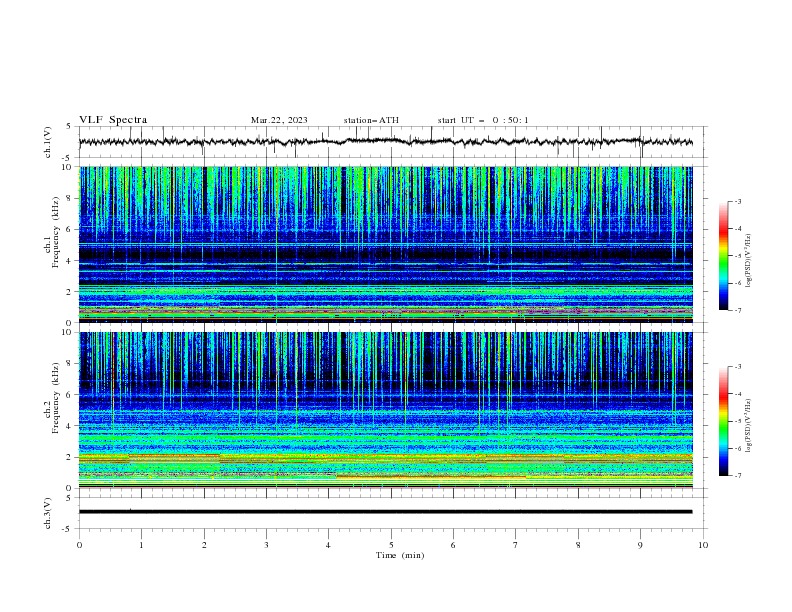This screenshot has height=612, width=792.
Task: Click the "9" tick on Time axis
Action: pyautogui.click(x=640, y=545)
